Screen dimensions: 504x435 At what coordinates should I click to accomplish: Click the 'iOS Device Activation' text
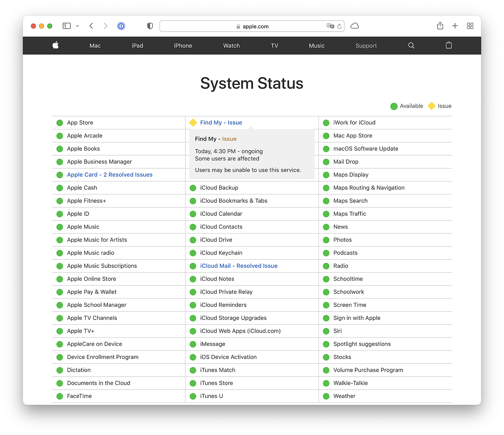point(228,357)
